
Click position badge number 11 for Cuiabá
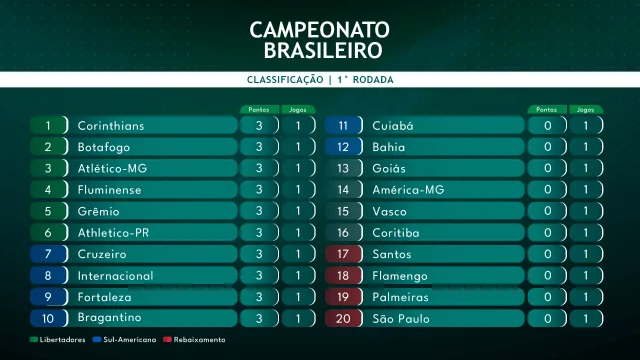tap(343, 125)
